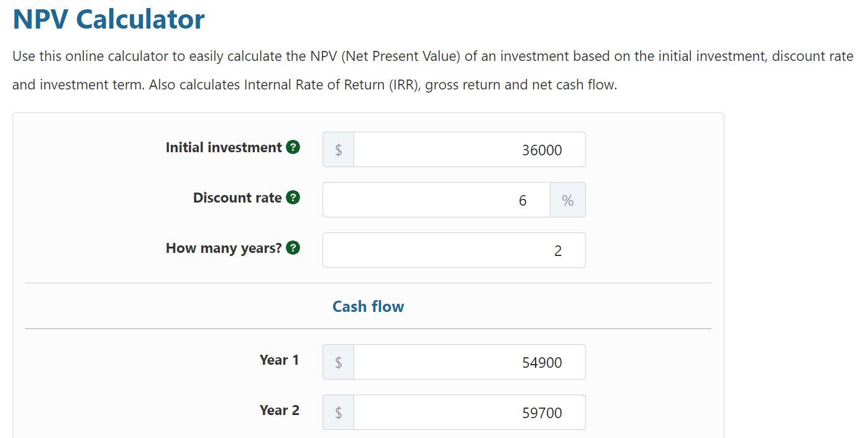Select the Initial investment value 36000
Image resolution: width=868 pixels, height=438 pixels.
pyautogui.click(x=469, y=149)
